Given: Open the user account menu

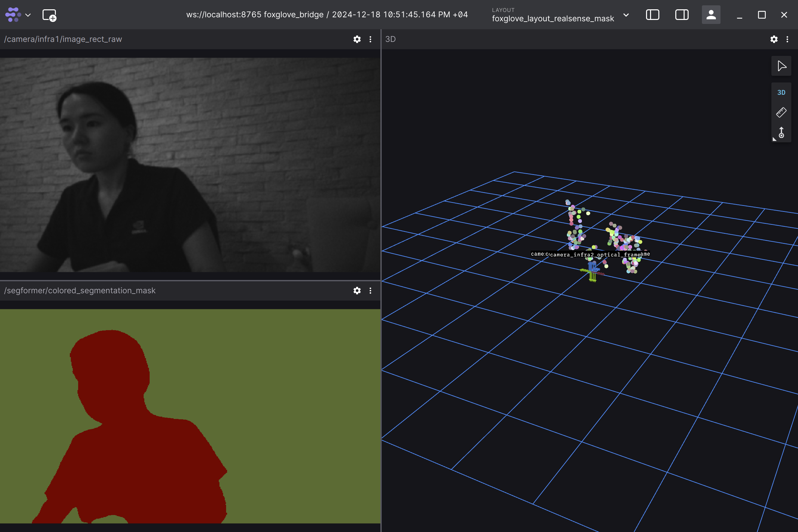Looking at the screenshot, I should click(711, 15).
